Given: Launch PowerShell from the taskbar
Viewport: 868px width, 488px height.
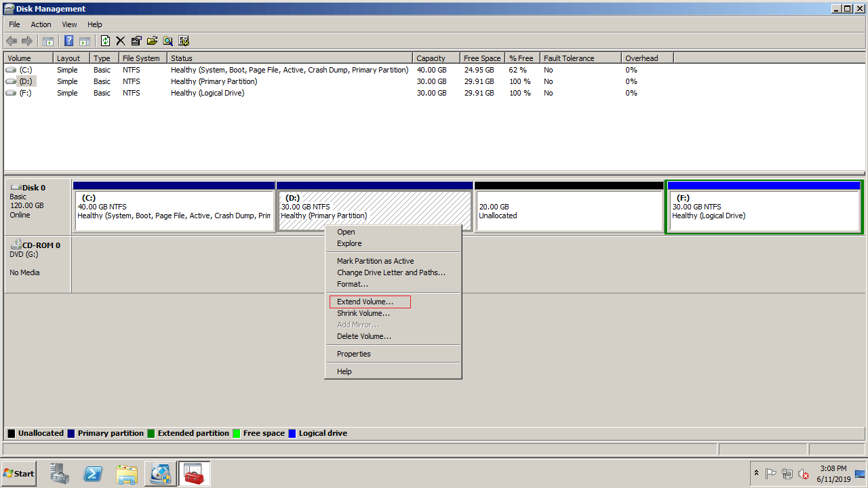Looking at the screenshot, I should click(x=93, y=474).
